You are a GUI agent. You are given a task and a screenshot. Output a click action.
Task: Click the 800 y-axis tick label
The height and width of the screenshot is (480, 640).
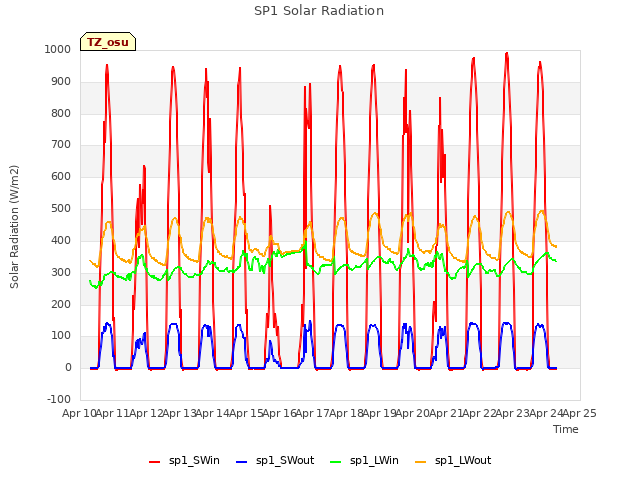[61, 113]
